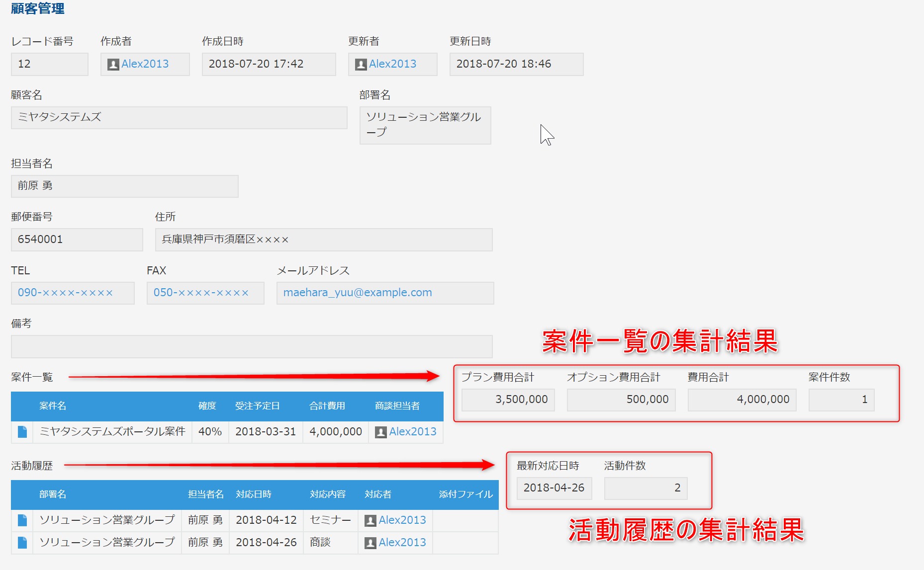This screenshot has height=570, width=924.
Task: Select the record number field showing 12
Action: [x=49, y=64]
